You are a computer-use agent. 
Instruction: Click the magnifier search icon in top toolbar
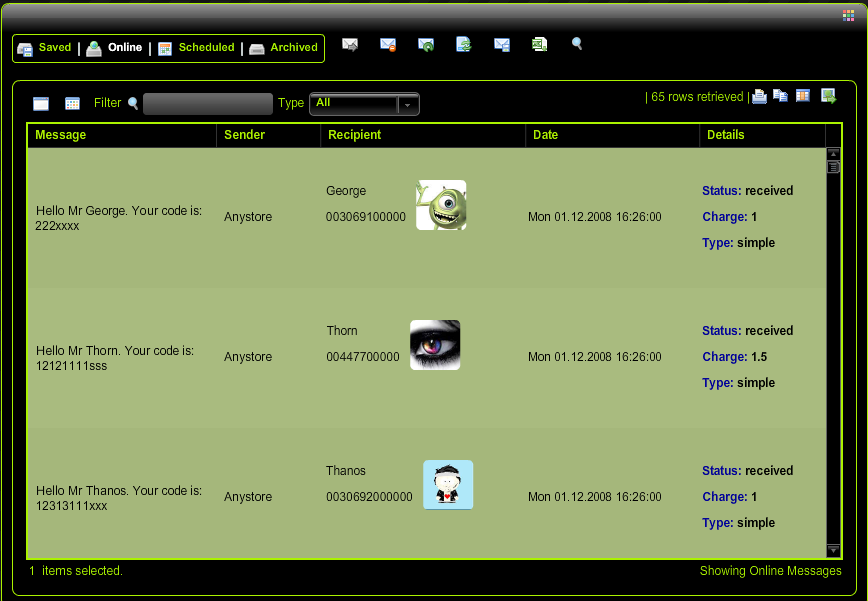577,44
